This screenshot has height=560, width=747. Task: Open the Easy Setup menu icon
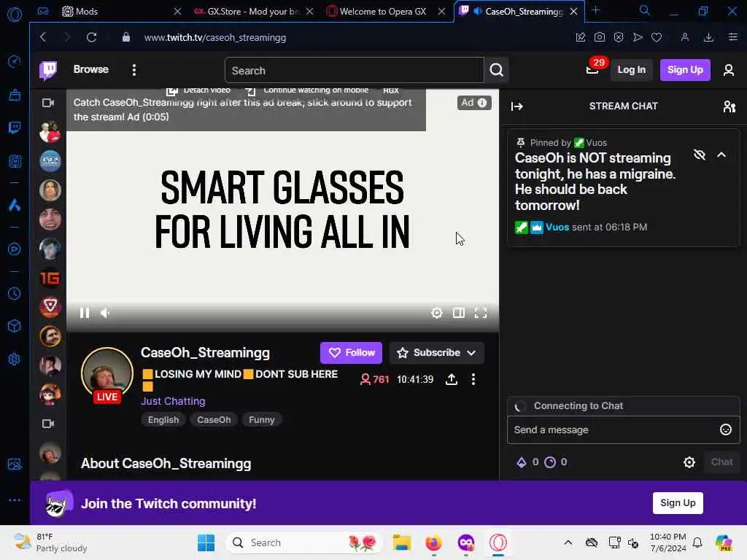(732, 37)
